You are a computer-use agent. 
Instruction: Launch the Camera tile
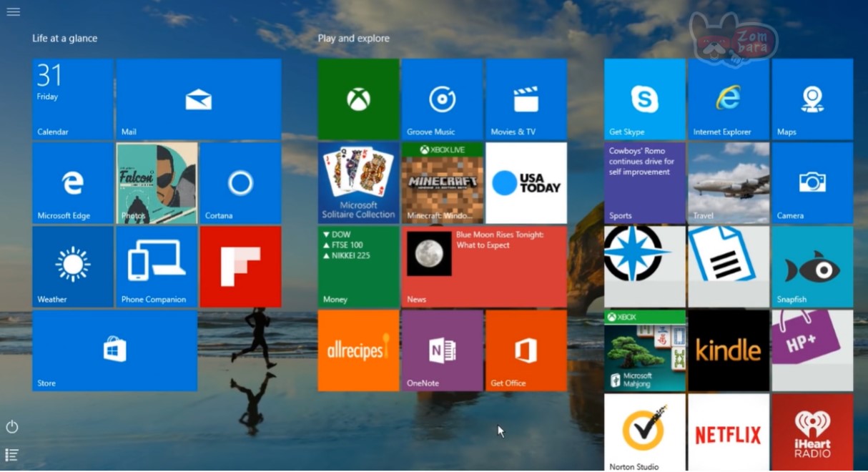click(812, 183)
